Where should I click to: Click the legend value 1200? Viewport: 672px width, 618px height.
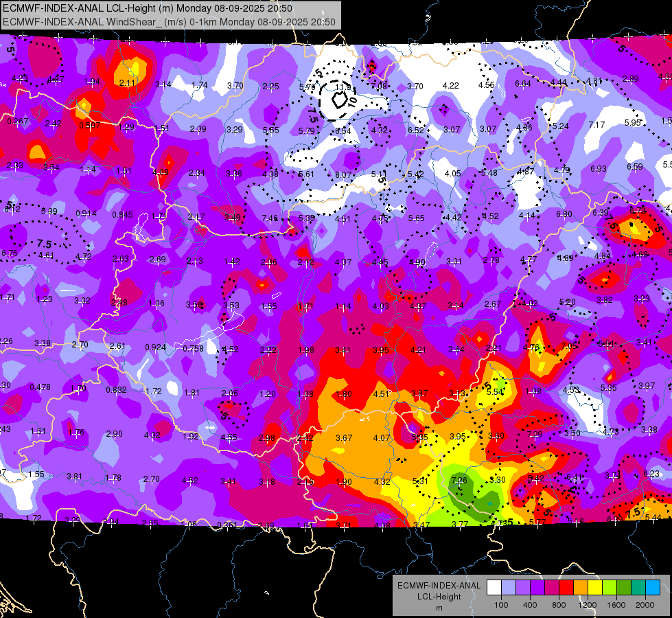coord(587,605)
